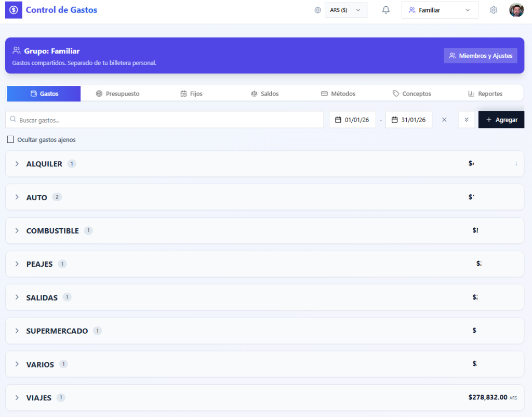
Task: Go to the Reportes tab
Action: point(485,94)
